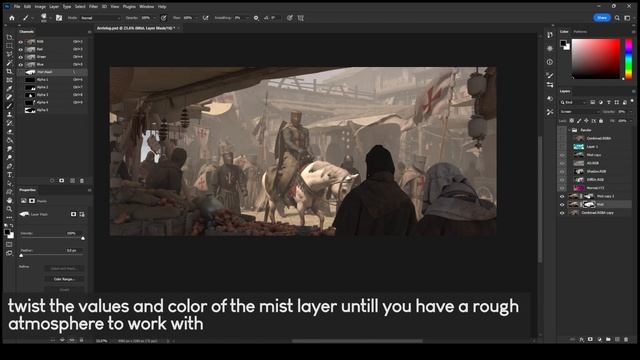Select the Rectangular Marquee tool
The height and width of the screenshot is (360, 640).
(9, 46)
